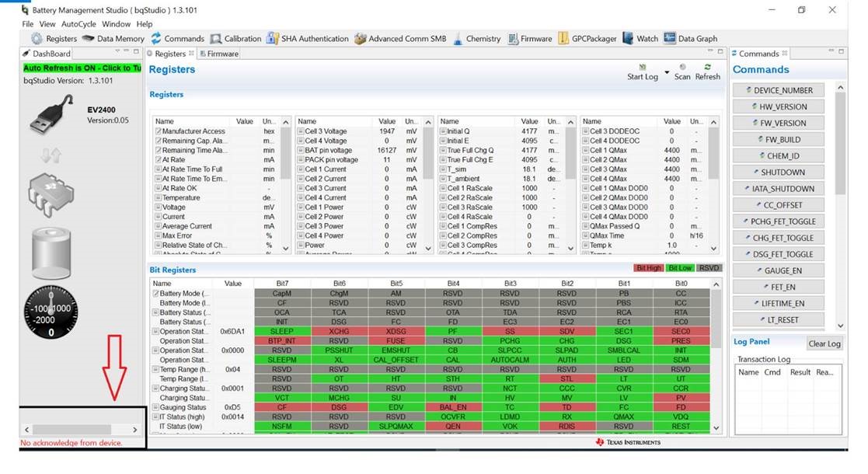Viewport: 868px width, 474px height.
Task: Open the Watch tool
Action: [x=640, y=39]
